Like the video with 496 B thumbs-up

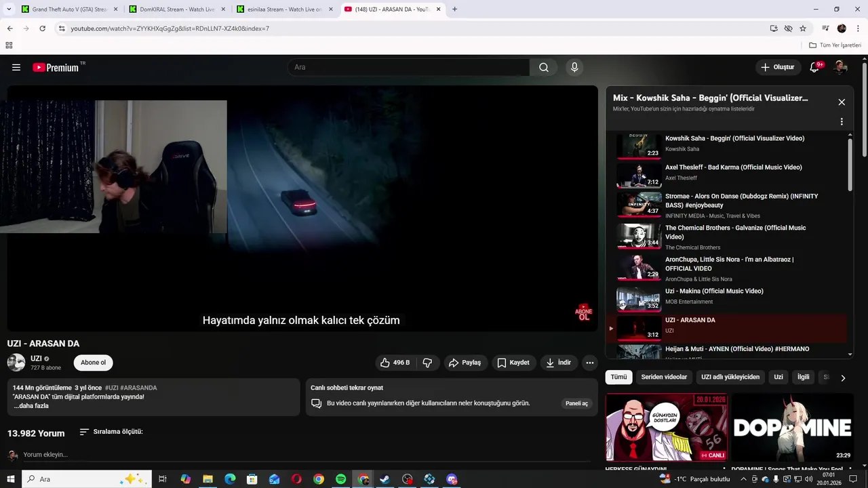click(395, 363)
